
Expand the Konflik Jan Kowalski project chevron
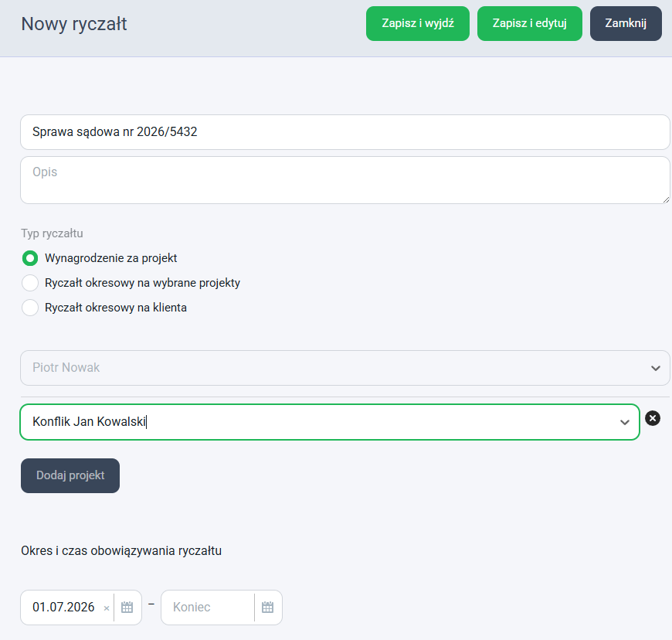624,422
